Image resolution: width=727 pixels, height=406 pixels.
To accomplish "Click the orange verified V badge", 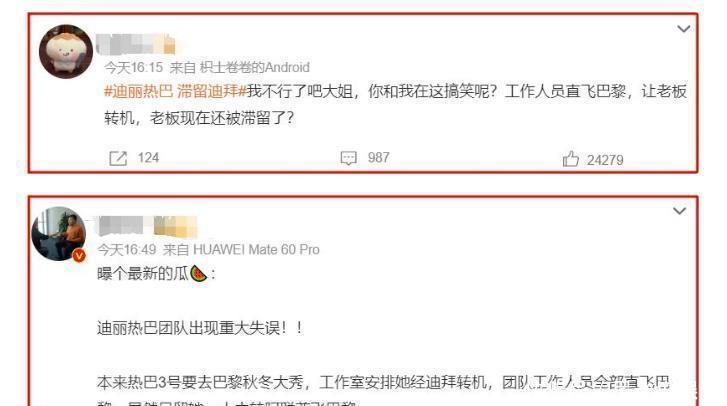I will click(x=79, y=255).
